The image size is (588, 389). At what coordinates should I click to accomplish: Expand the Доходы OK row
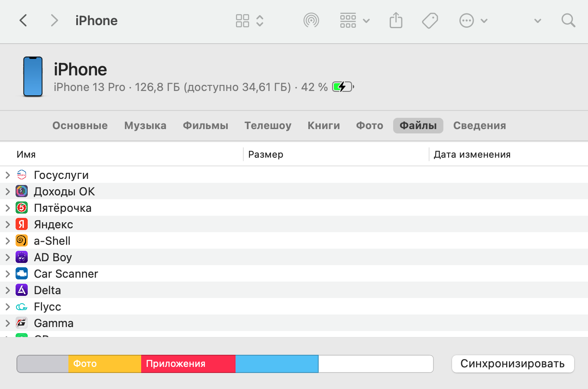click(7, 191)
